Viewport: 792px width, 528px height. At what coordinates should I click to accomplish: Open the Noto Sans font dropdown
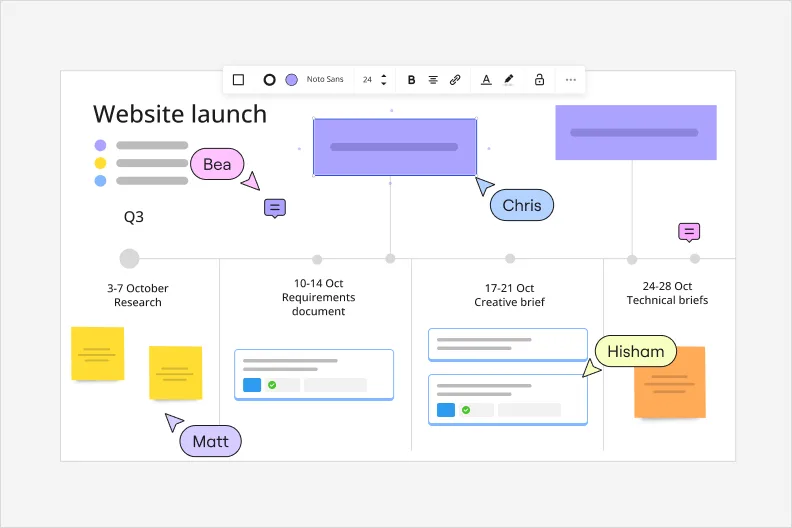tap(325, 80)
